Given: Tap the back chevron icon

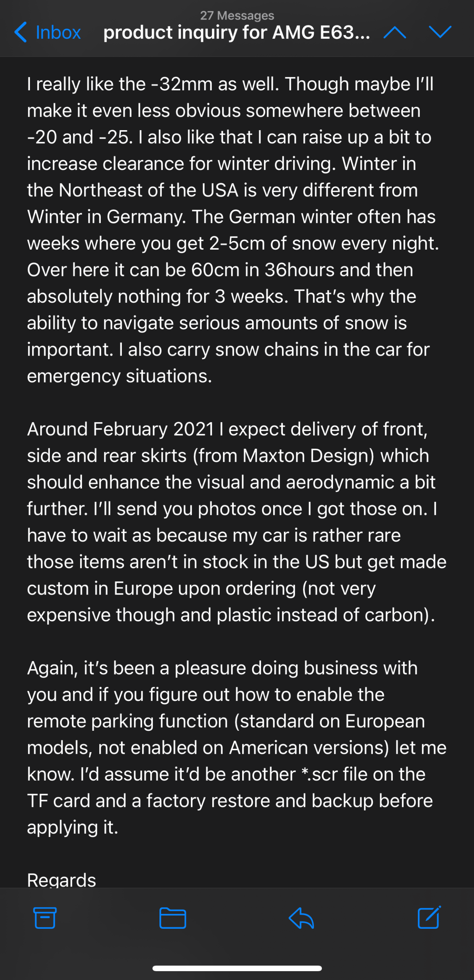Looking at the screenshot, I should pos(21,33).
